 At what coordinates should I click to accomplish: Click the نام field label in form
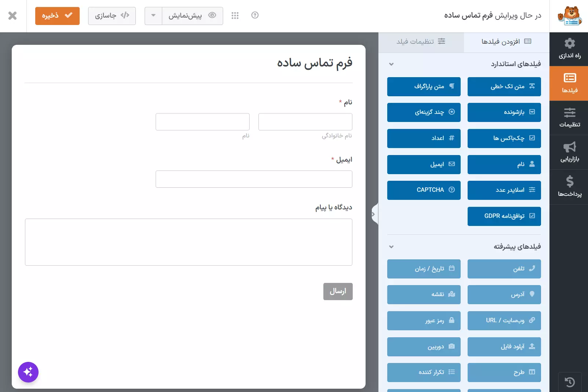(x=348, y=102)
